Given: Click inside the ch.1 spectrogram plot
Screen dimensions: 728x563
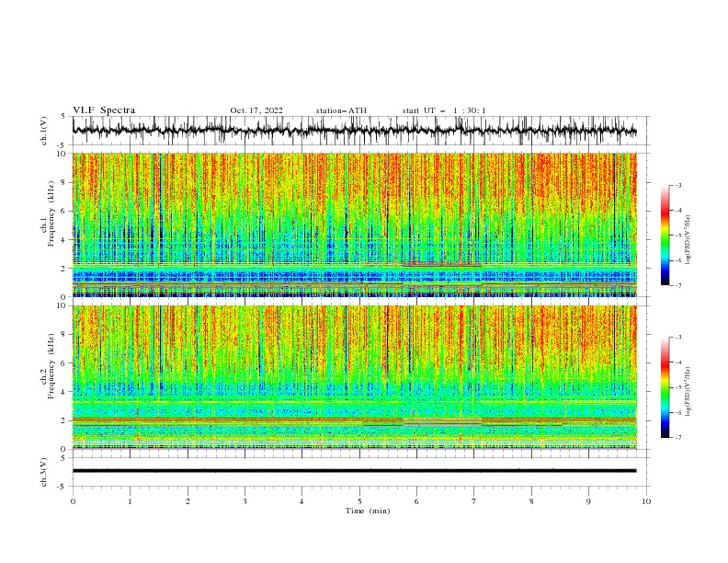Looking at the screenshot, I should [354, 224].
